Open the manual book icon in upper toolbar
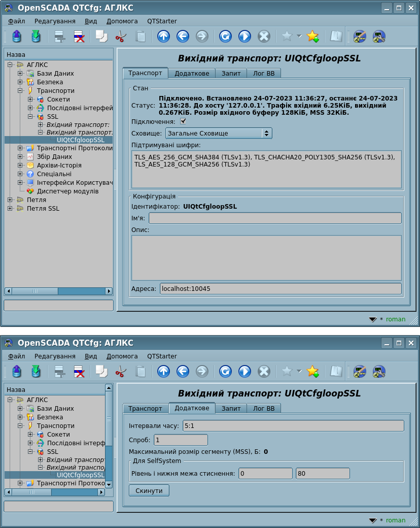The image size is (420, 528). pos(336,37)
